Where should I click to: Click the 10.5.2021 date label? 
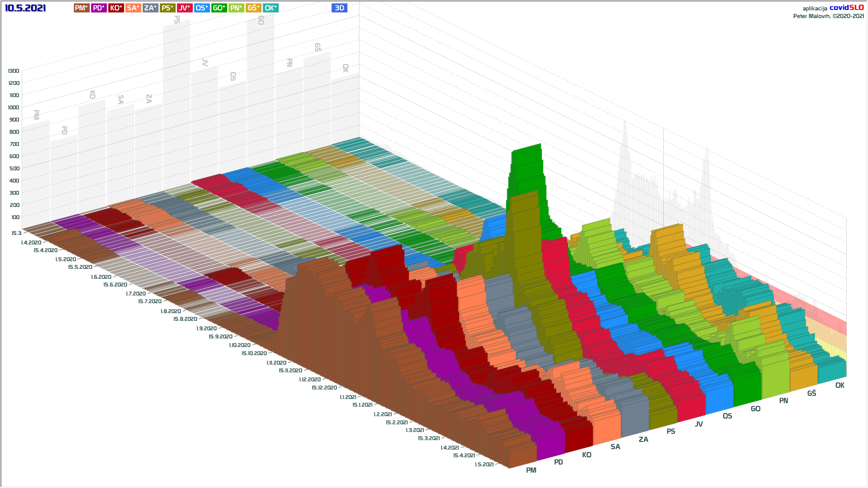pyautogui.click(x=25, y=8)
